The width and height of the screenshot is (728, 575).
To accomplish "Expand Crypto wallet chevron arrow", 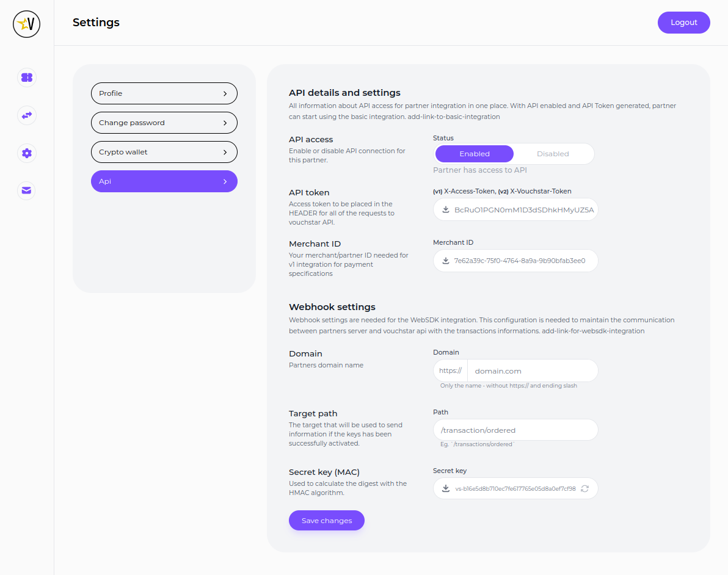I will [225, 152].
